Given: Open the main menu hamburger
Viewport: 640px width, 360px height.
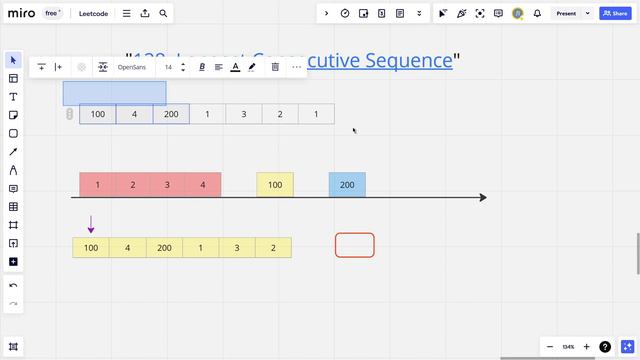Looking at the screenshot, I should coord(127,13).
